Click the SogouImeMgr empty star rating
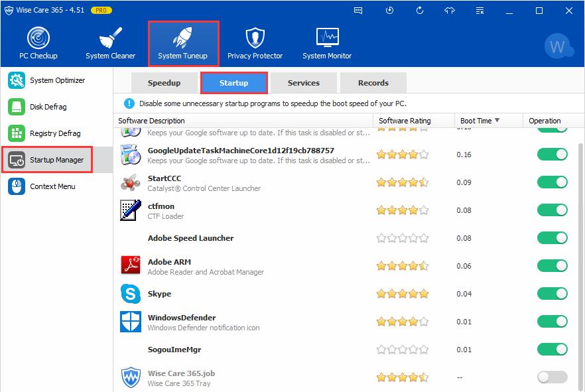The image size is (585, 392). pyautogui.click(x=403, y=350)
